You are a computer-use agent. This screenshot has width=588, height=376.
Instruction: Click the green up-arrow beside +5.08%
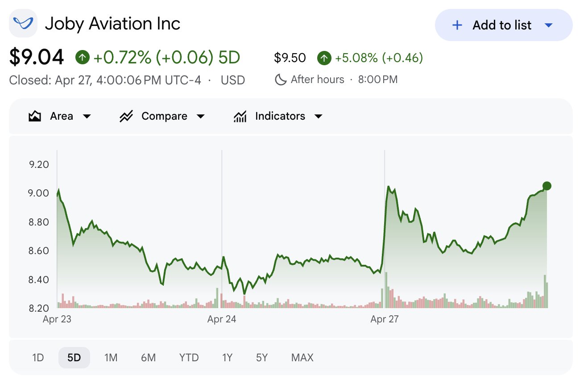click(x=324, y=58)
